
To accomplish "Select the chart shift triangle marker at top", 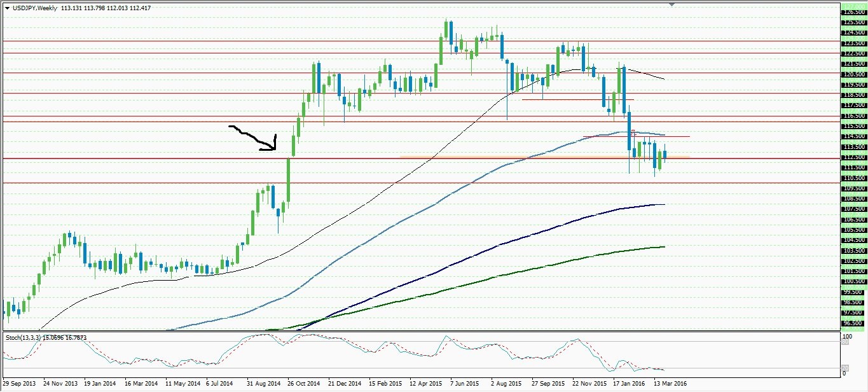I will 672,4.
